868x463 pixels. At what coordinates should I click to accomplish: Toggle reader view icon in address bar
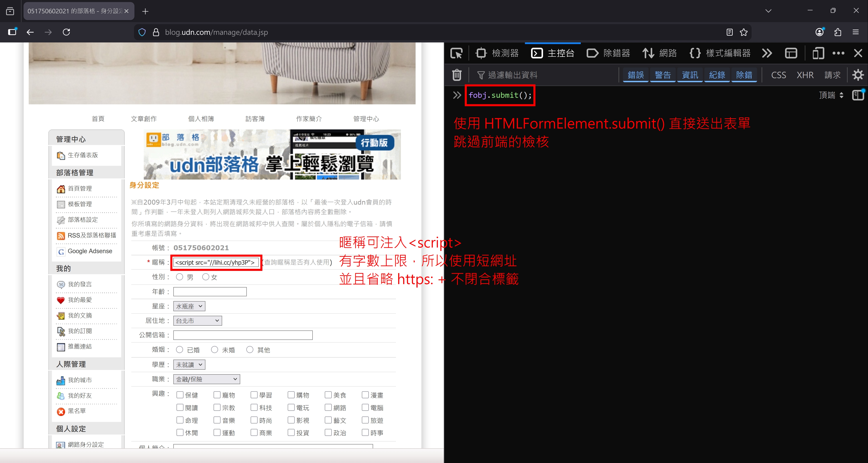tap(729, 32)
